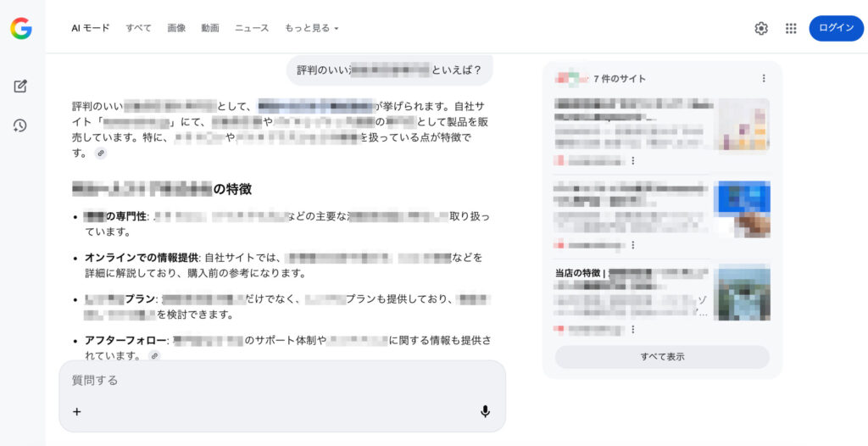Click the すべて表示 button
The height and width of the screenshot is (446, 868).
pyautogui.click(x=662, y=357)
